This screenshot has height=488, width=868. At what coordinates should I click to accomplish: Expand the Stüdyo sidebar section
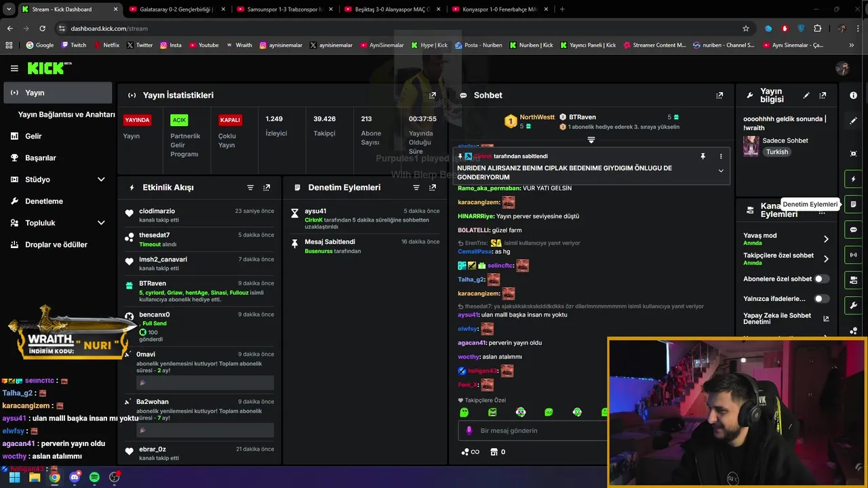pos(101,180)
